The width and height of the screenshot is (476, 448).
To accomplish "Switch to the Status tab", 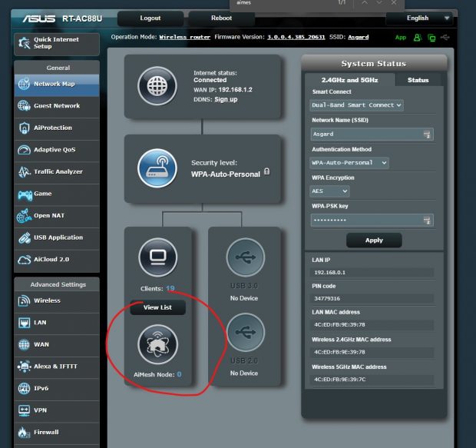I will coord(418,80).
